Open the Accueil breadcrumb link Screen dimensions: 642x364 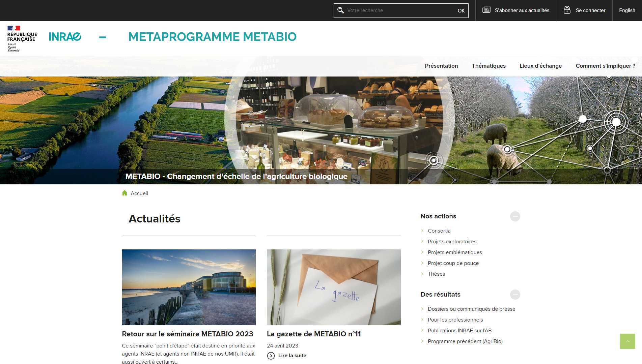139,193
